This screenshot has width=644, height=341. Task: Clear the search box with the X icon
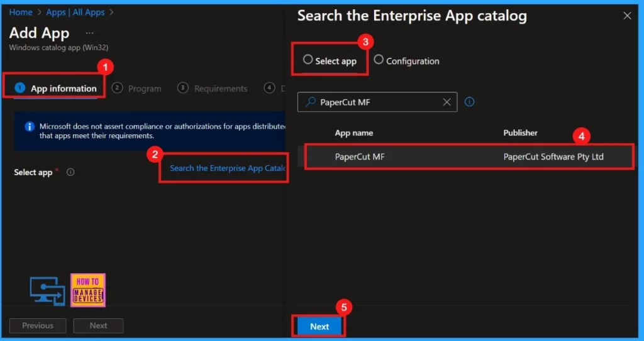[447, 102]
